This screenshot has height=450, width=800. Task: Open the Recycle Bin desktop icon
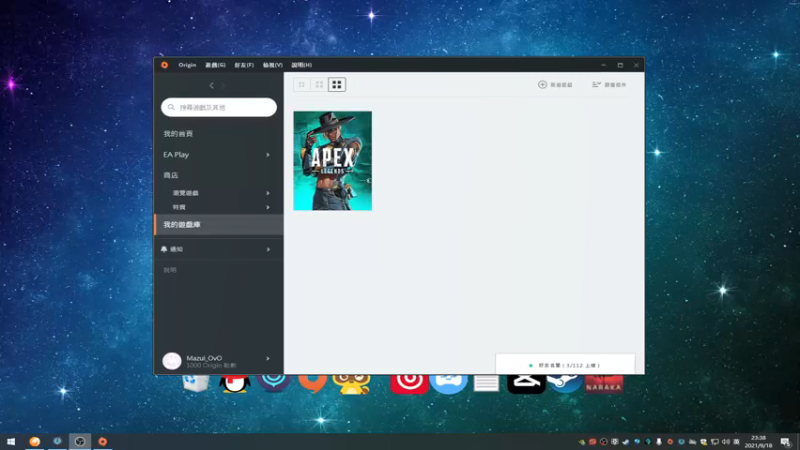click(x=196, y=383)
